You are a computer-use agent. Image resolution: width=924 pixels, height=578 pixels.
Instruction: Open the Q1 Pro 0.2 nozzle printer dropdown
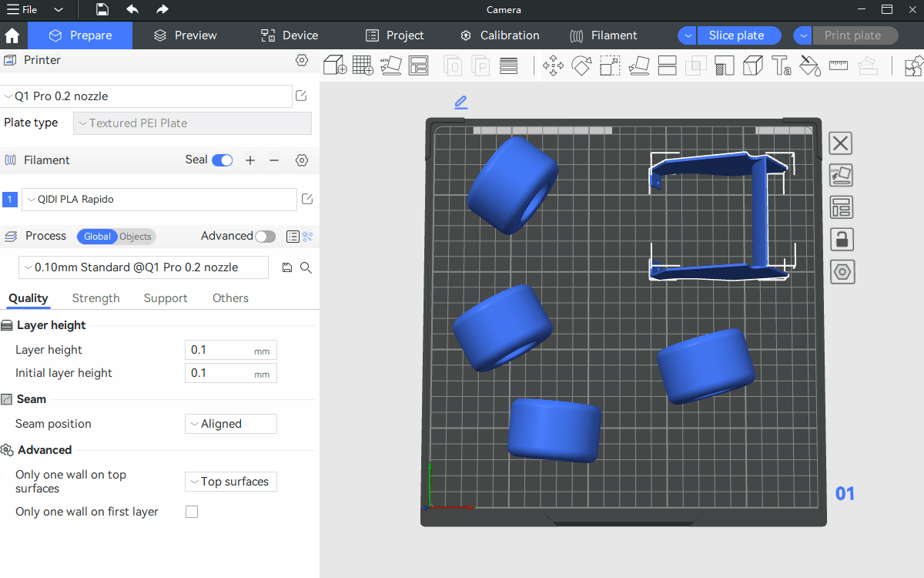click(x=146, y=96)
